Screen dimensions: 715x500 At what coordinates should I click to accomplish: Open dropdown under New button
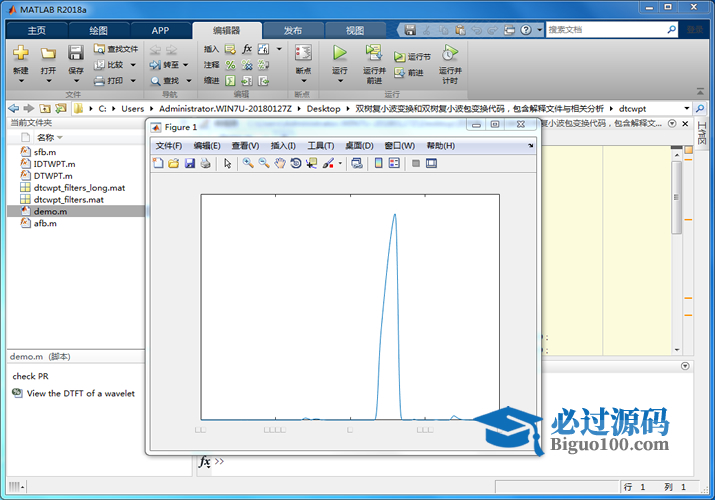[21, 81]
